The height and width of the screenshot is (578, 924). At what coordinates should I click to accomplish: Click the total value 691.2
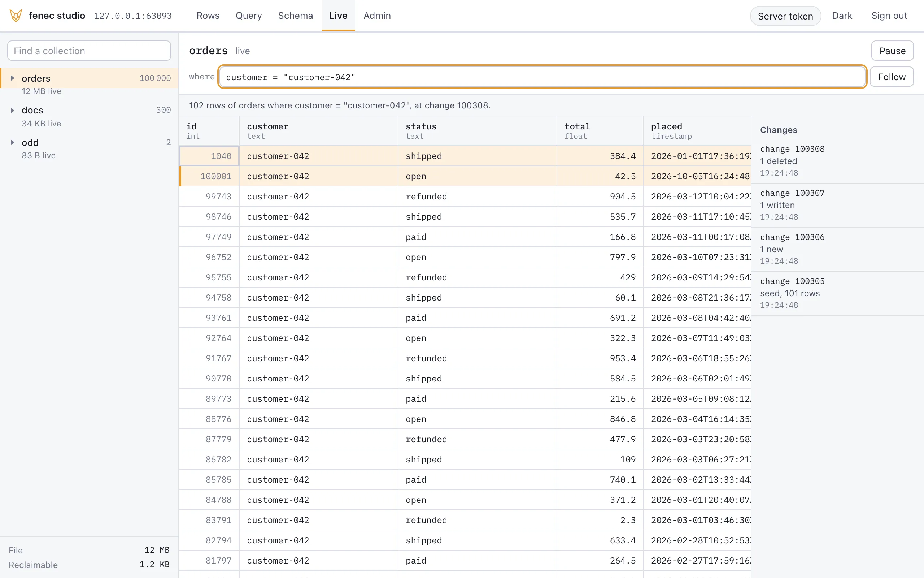point(622,318)
